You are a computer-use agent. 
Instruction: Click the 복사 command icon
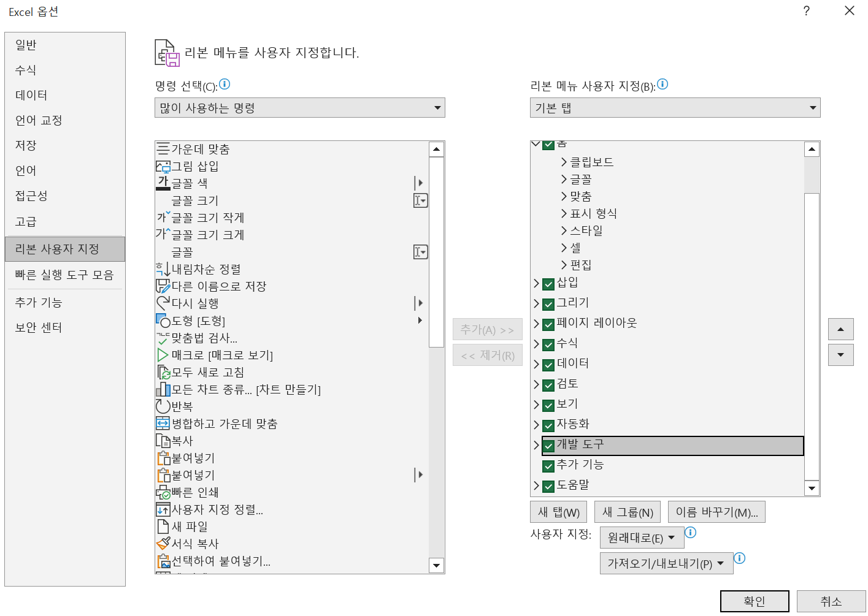click(x=163, y=441)
